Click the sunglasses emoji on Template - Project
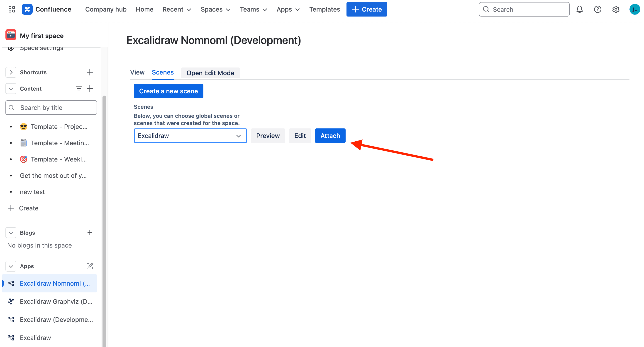The image size is (644, 347). coord(24,127)
